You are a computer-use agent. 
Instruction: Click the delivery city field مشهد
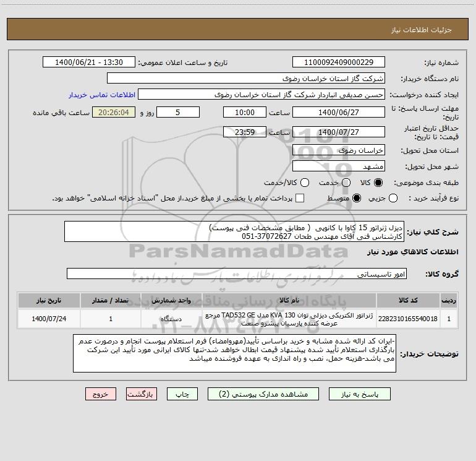click(x=339, y=166)
